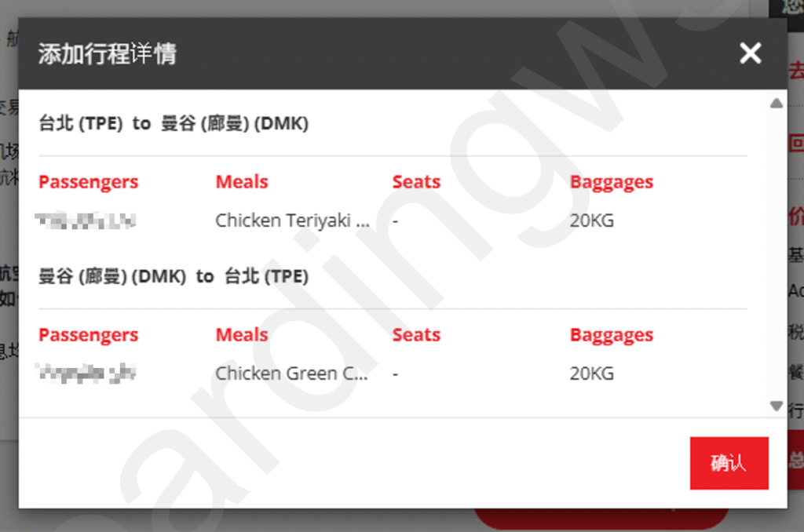Select the Chicken Teriyaki meal entry
The height and width of the screenshot is (532, 804).
pos(292,220)
